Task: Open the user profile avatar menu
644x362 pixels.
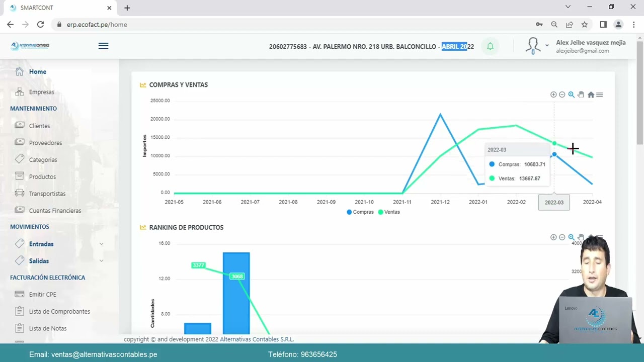Action: [x=533, y=46]
